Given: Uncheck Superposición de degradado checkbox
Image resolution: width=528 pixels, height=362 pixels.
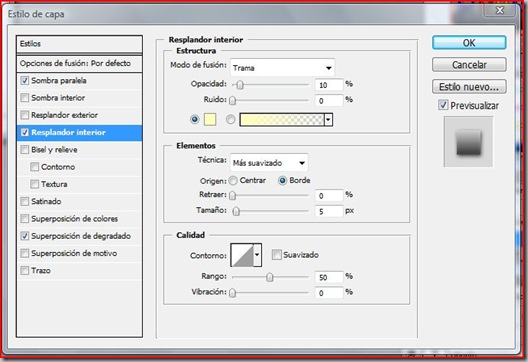Looking at the screenshot, I should coord(25,236).
